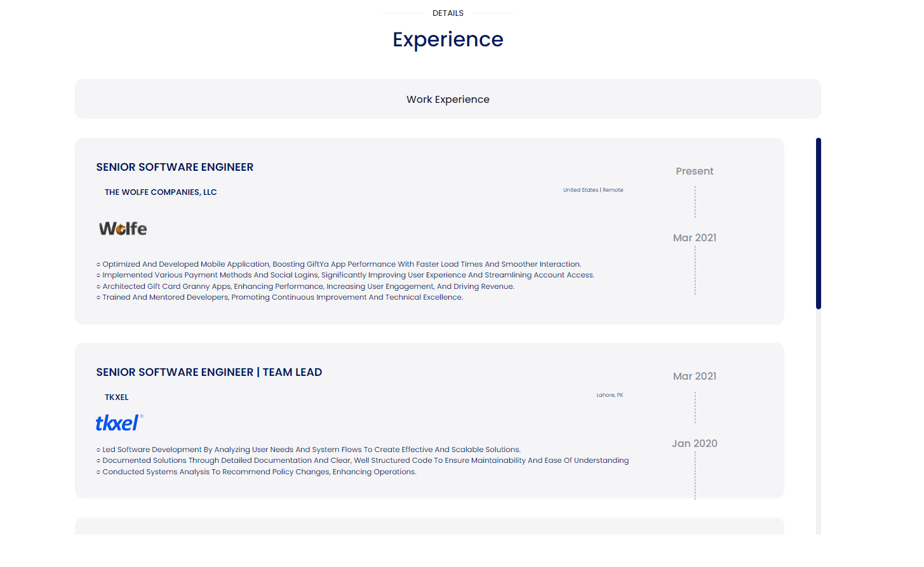The width and height of the screenshot is (924, 567).
Task: Select the Work Experience tab
Action: pos(448,99)
